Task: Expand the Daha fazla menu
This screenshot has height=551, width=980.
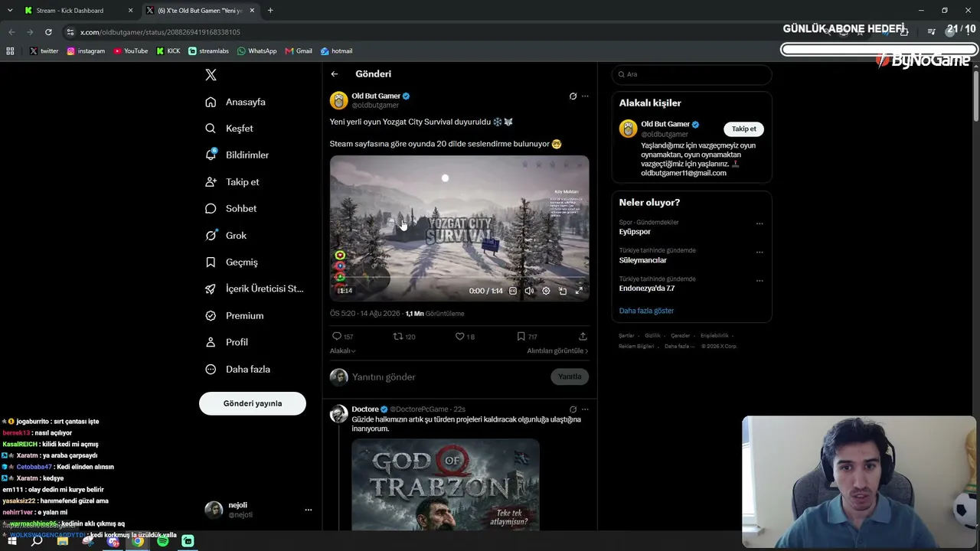Action: pyautogui.click(x=237, y=369)
